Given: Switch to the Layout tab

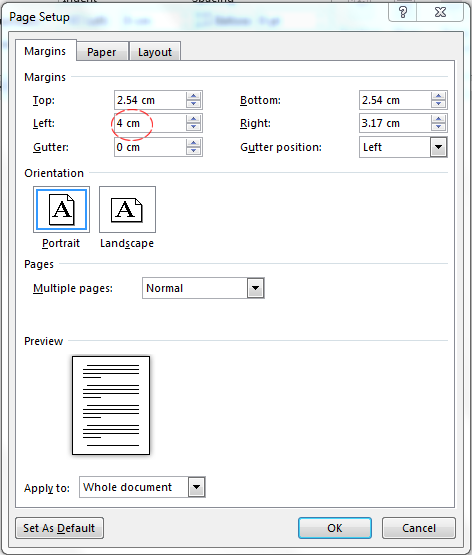Looking at the screenshot, I should tap(155, 52).
